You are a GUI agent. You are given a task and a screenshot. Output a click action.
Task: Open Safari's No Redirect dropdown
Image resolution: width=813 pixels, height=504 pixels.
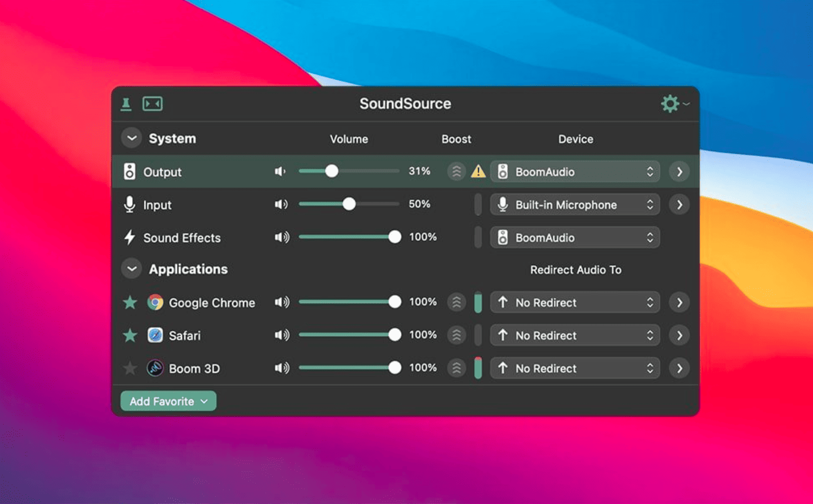[575, 335]
